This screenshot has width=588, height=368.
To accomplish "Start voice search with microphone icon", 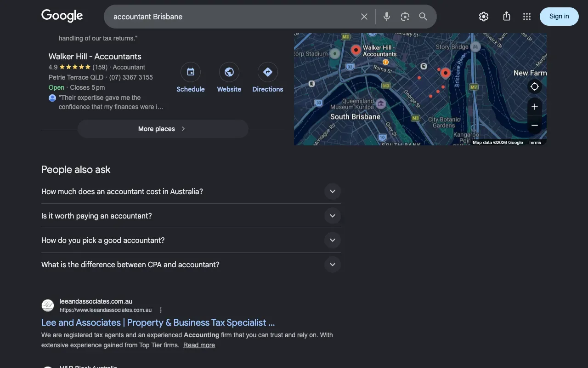I will click(387, 17).
